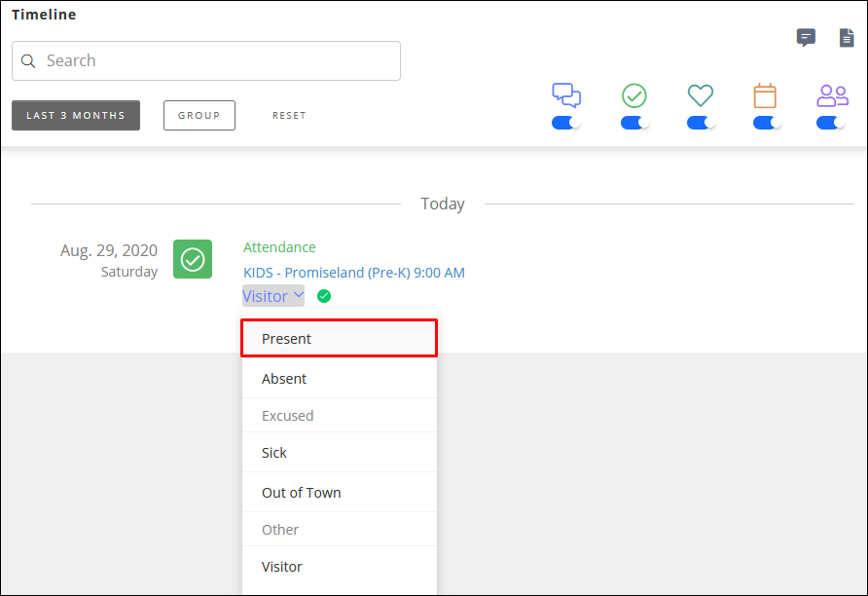Open the document icon at top right
The height and width of the screenshot is (596, 868).
[x=847, y=38]
